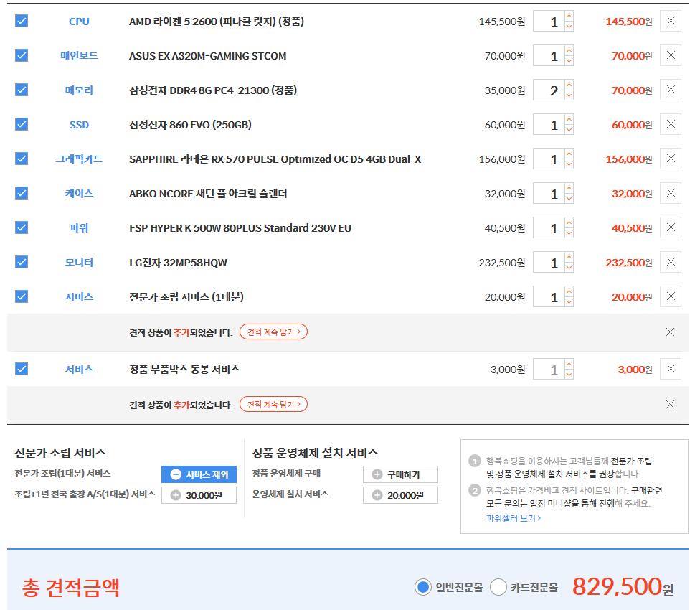Click the 서비스 제외 button
This screenshot has height=610, width=700.
[199, 474]
